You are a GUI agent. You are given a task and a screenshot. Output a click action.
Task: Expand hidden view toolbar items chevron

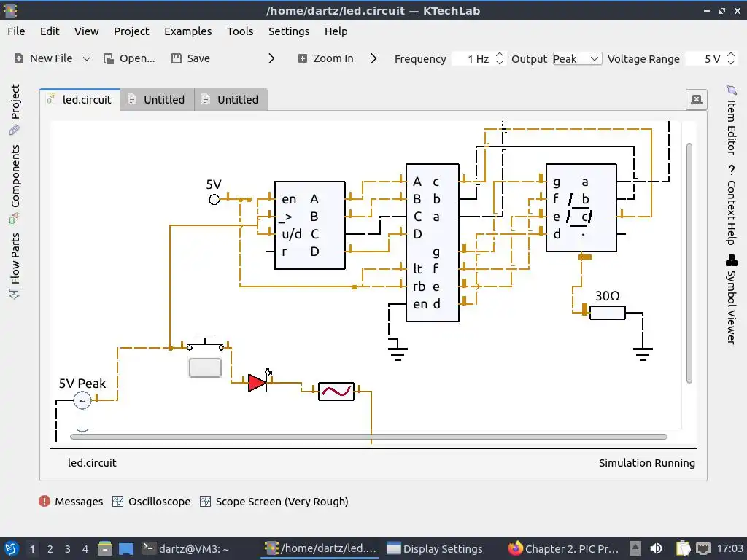(373, 58)
